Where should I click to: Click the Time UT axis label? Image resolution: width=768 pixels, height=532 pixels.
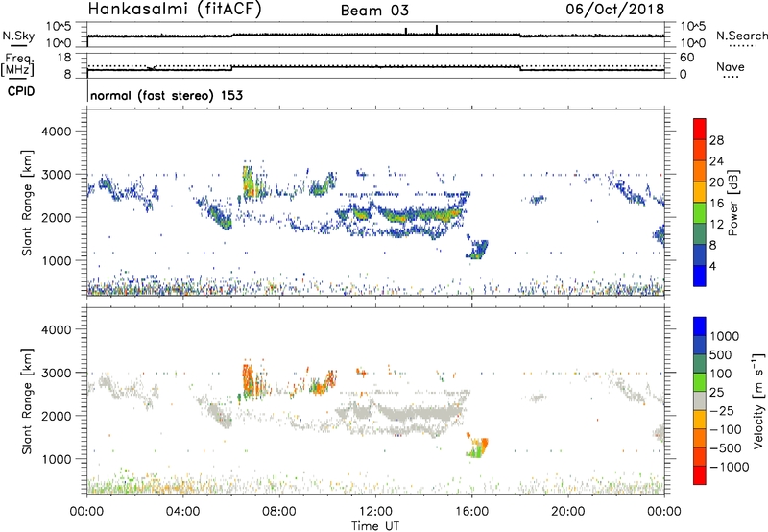point(375,526)
